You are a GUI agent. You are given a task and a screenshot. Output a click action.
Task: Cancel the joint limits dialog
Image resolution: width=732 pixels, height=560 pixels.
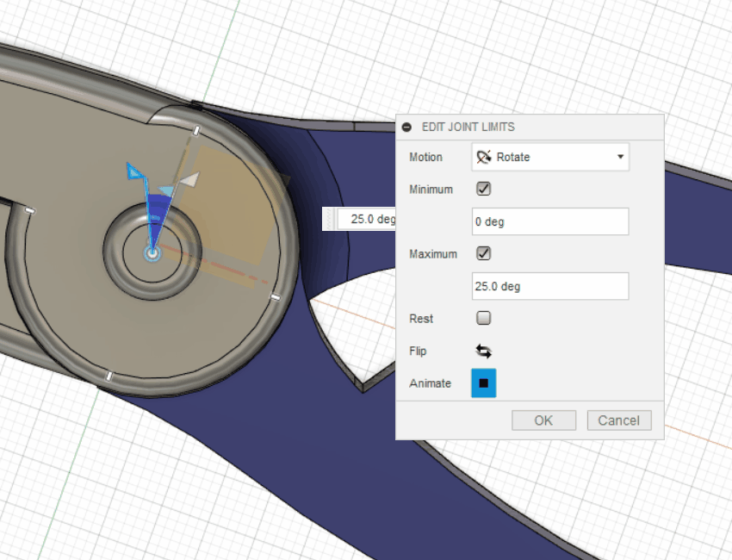[x=619, y=420]
